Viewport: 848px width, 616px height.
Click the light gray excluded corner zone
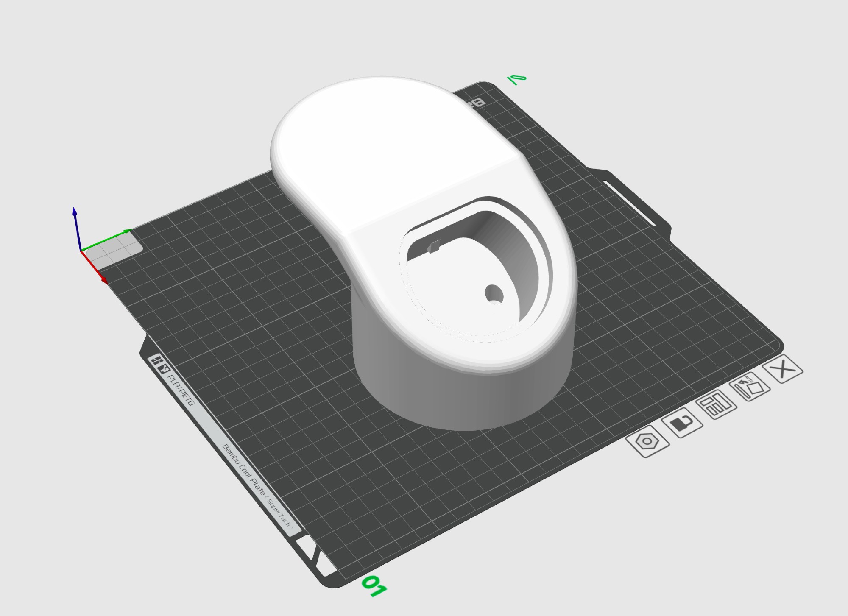pyautogui.click(x=114, y=251)
